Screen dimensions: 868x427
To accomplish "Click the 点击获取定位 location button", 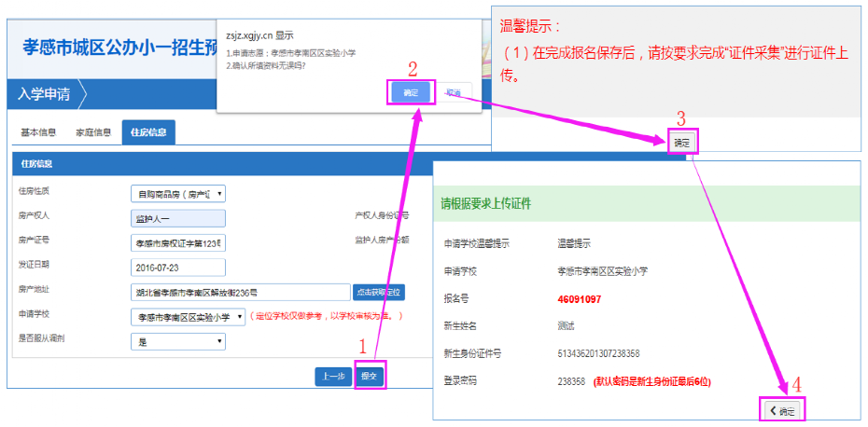I will coord(379,293).
